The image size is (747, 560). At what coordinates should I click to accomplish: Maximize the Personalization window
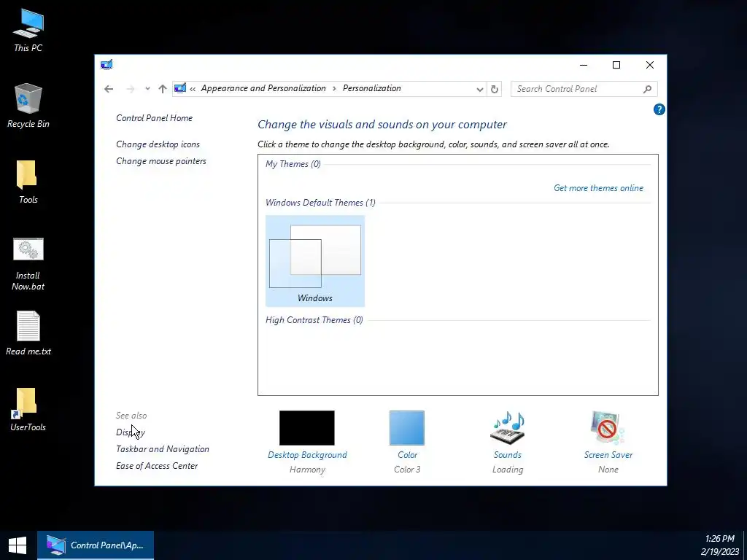click(616, 65)
